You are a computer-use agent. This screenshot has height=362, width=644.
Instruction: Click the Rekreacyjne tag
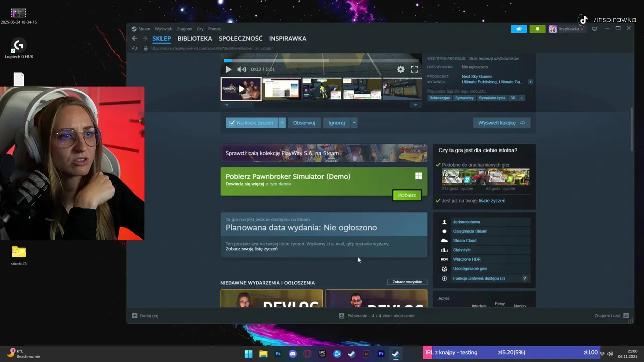tap(440, 98)
